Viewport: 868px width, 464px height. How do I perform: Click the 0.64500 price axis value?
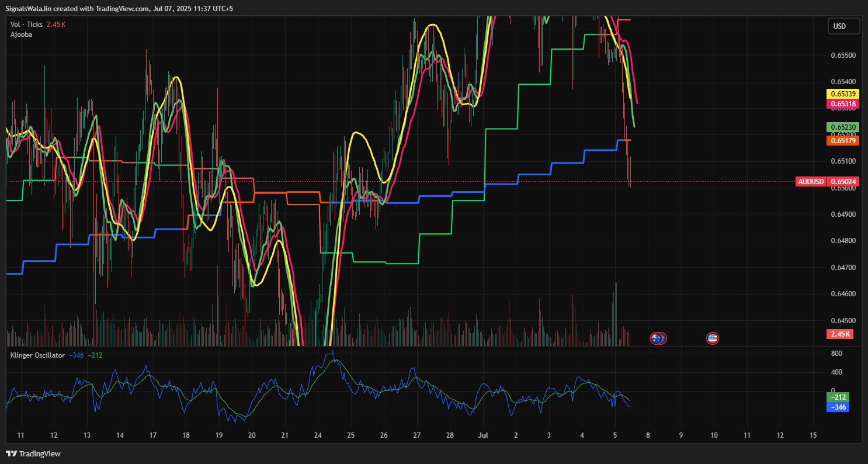coord(843,321)
